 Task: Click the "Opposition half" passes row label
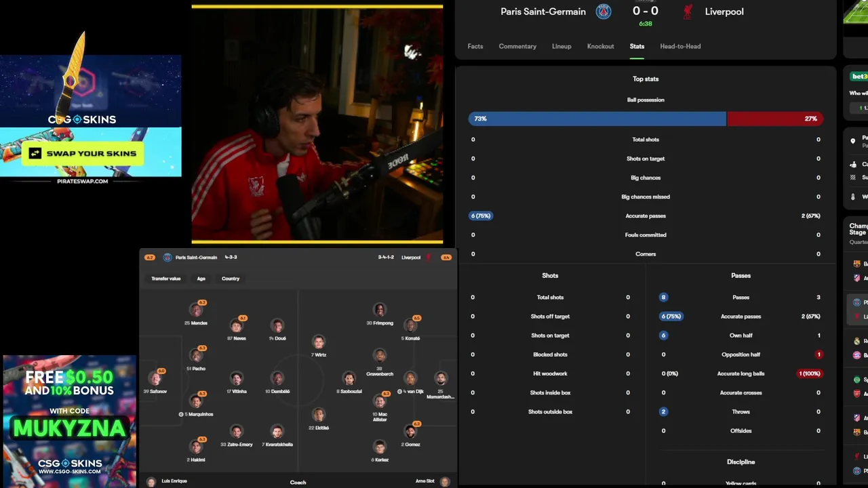coord(741,354)
